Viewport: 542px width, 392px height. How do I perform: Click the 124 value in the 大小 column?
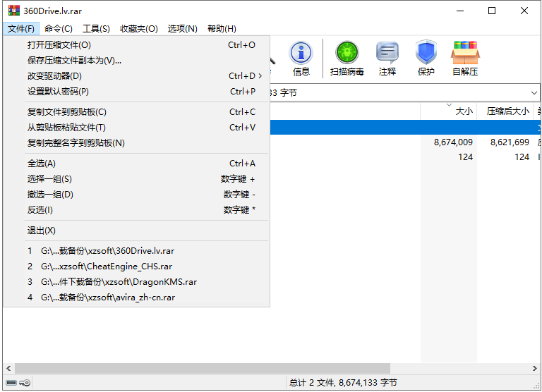tap(465, 157)
